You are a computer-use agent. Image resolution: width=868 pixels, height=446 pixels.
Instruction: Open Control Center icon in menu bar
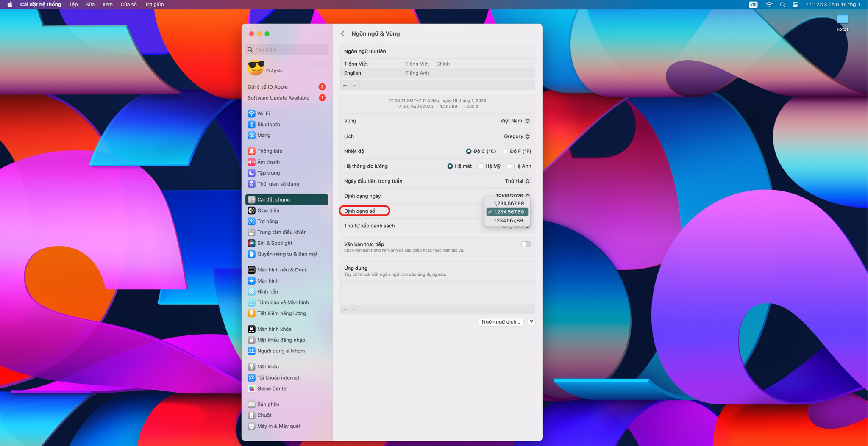pyautogui.click(x=796, y=5)
